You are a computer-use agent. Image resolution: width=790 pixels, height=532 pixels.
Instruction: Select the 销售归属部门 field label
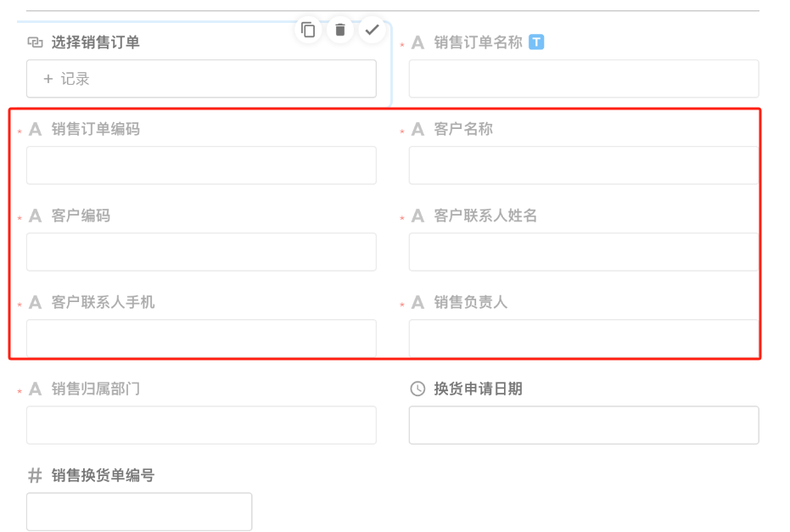(96, 389)
